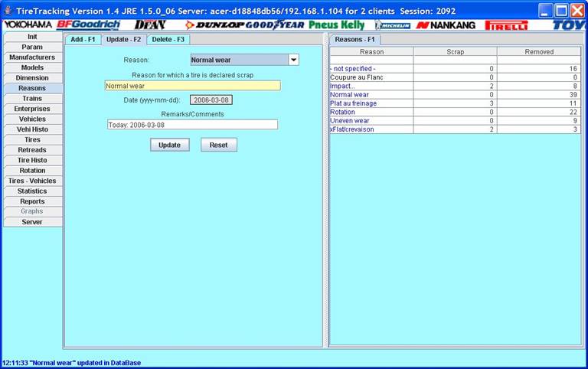This screenshot has width=588, height=369.
Task: Switch to the Delete - F3 tab
Action: coord(168,39)
